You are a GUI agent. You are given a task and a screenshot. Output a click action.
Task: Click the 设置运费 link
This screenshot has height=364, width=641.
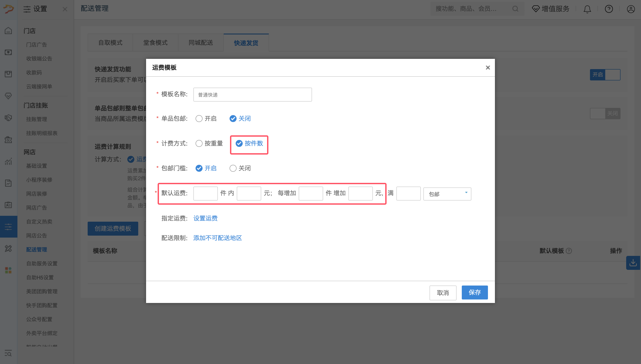(x=205, y=218)
